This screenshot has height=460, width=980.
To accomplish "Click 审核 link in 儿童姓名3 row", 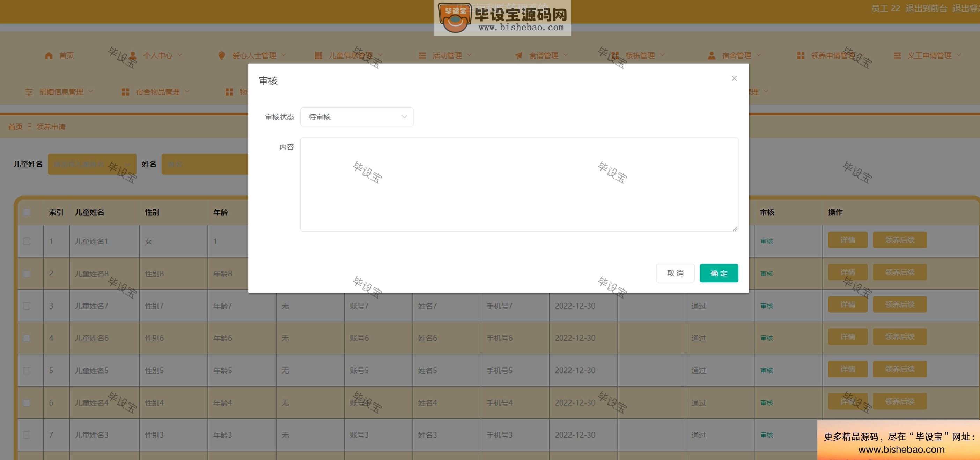I will [767, 435].
